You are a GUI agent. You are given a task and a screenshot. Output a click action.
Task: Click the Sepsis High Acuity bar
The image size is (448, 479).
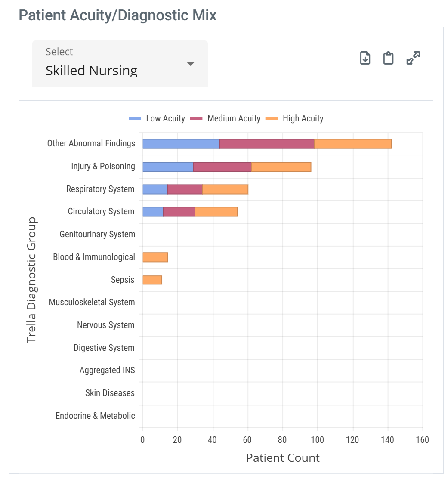pyautogui.click(x=152, y=280)
